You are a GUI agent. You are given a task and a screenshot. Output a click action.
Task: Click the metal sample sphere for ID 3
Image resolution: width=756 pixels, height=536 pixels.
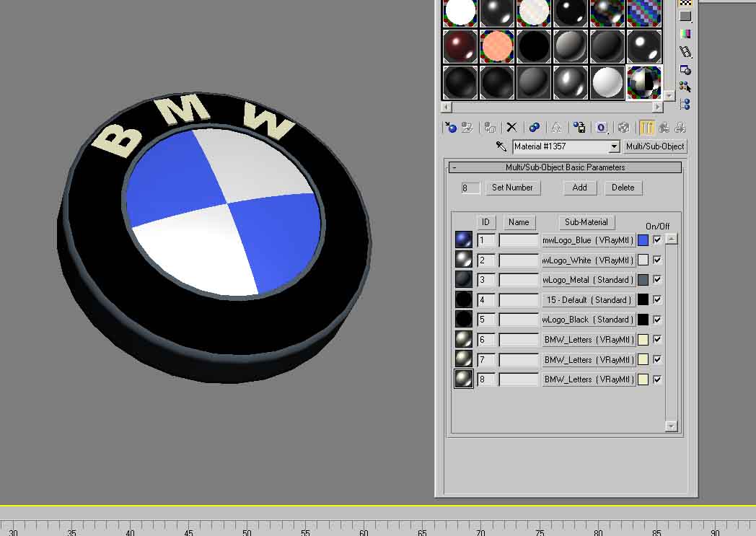point(463,280)
